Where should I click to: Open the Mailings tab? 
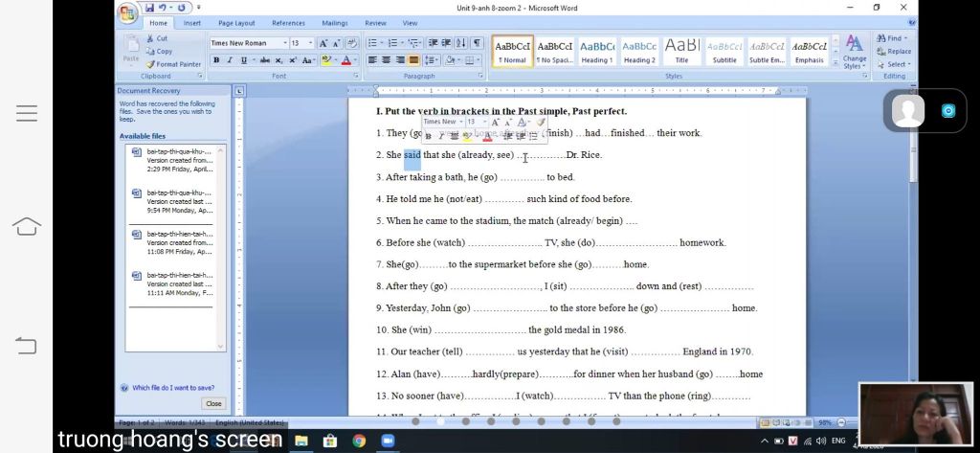coord(335,23)
